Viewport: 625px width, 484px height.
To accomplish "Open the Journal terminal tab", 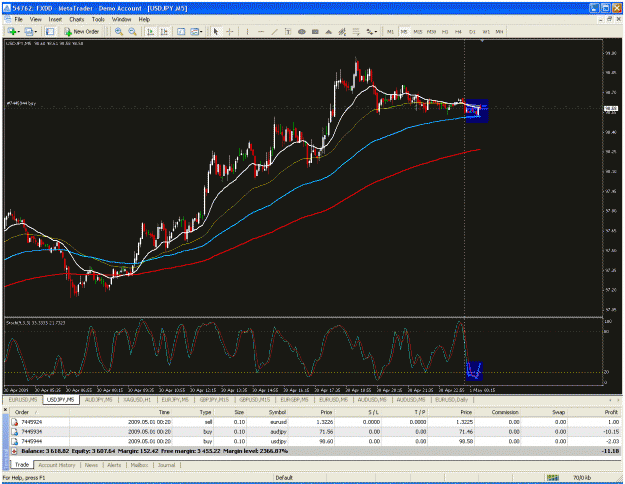I will tap(166, 465).
